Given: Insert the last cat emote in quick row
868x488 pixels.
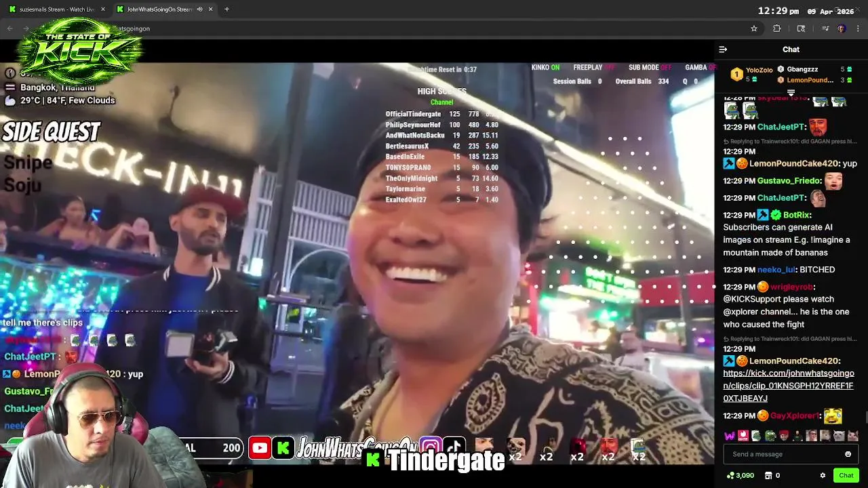Looking at the screenshot, I should 852,436.
